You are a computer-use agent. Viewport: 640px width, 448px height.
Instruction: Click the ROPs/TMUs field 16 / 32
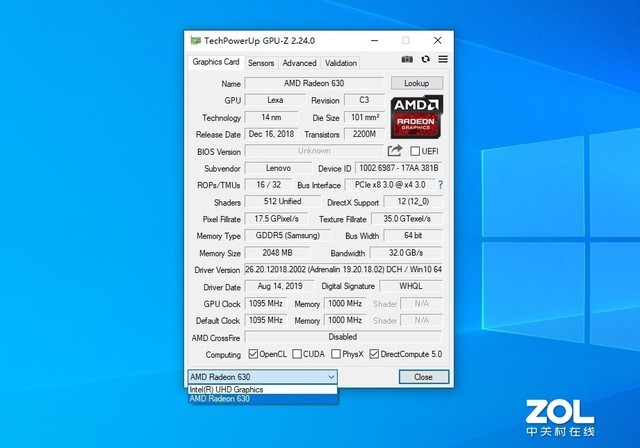pyautogui.click(x=268, y=185)
